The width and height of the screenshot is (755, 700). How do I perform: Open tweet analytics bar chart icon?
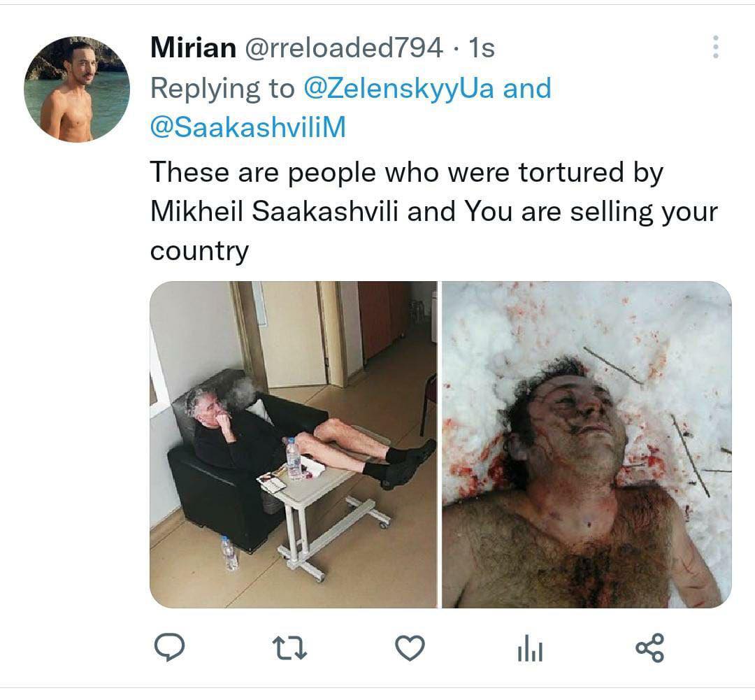[531, 649]
